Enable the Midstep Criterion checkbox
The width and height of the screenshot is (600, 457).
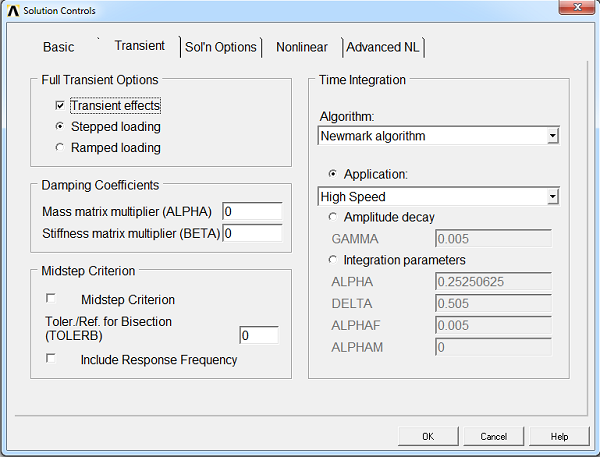[51, 299]
